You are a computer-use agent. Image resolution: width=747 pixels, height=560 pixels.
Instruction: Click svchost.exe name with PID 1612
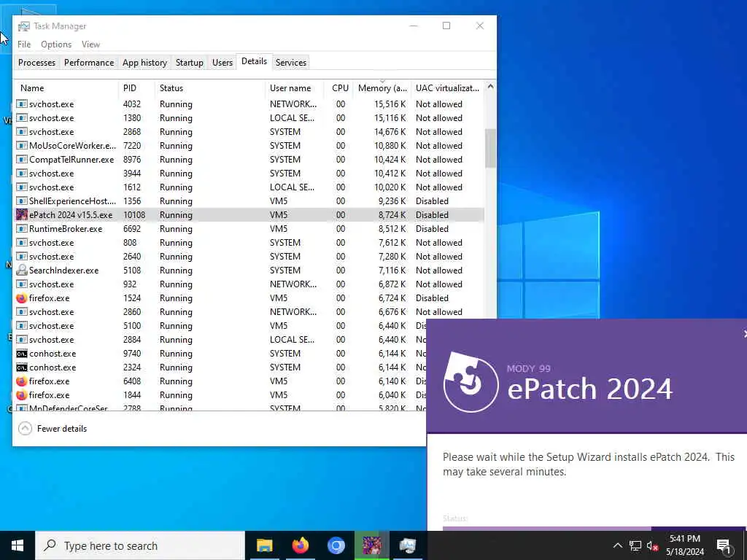52,187
